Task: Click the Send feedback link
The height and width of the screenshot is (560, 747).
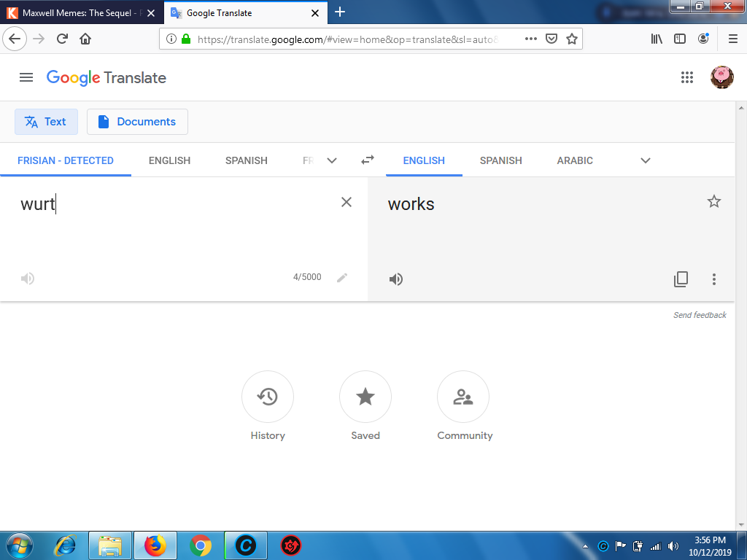Action: [700, 315]
